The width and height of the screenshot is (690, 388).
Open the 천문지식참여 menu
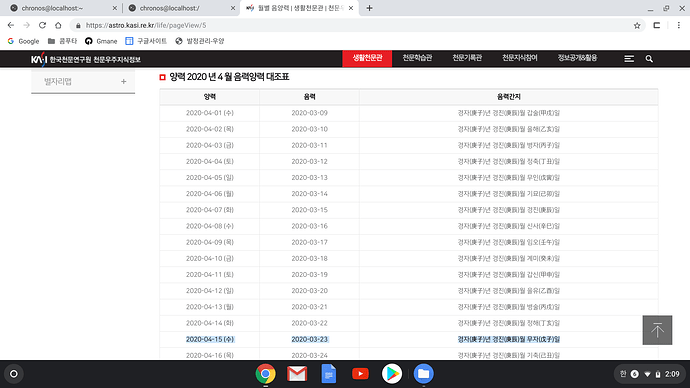[520, 58]
